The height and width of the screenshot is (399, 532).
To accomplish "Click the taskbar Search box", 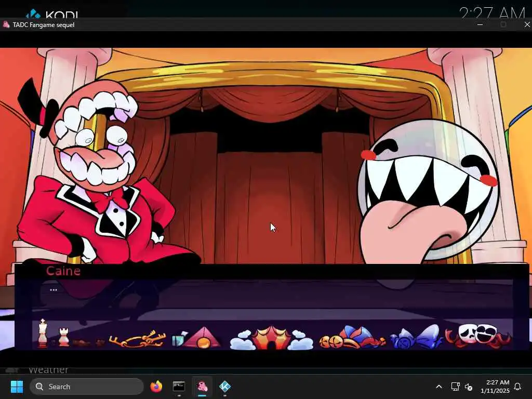I will [87, 387].
